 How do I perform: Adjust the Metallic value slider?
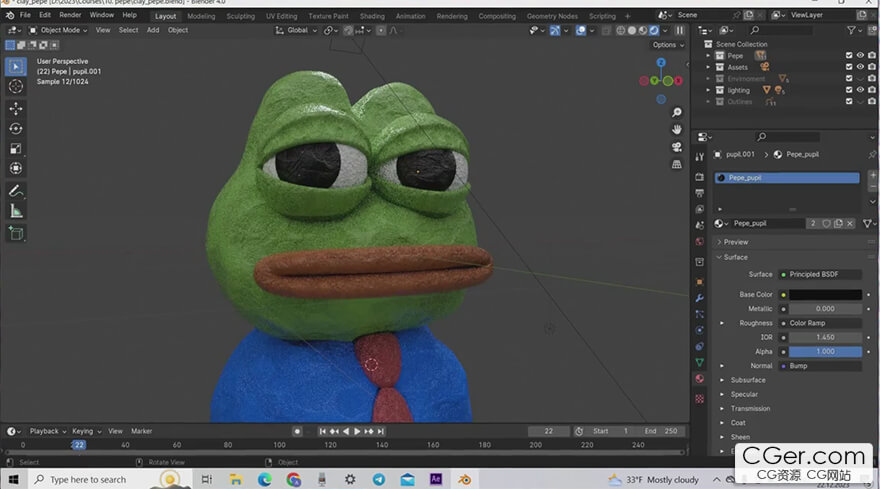tap(825, 309)
